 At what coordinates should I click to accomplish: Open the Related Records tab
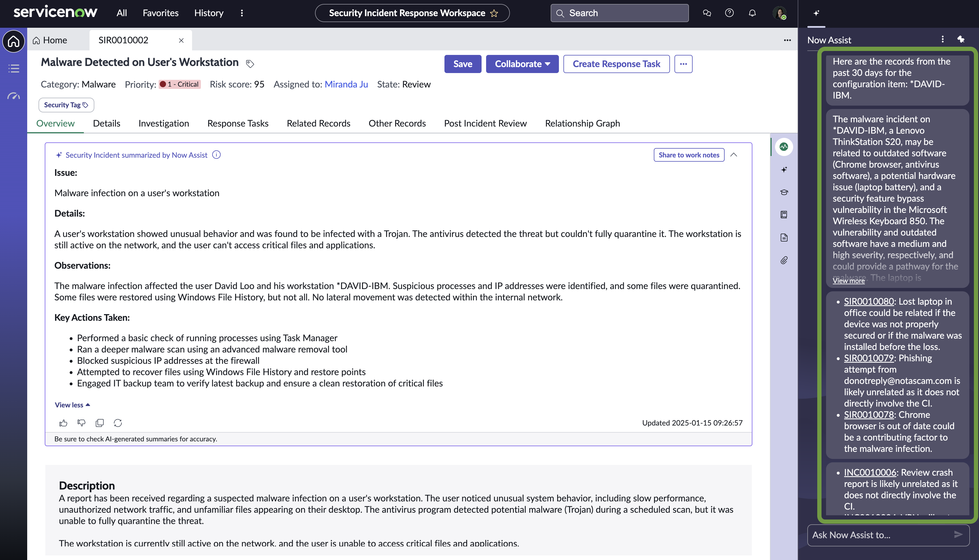318,123
